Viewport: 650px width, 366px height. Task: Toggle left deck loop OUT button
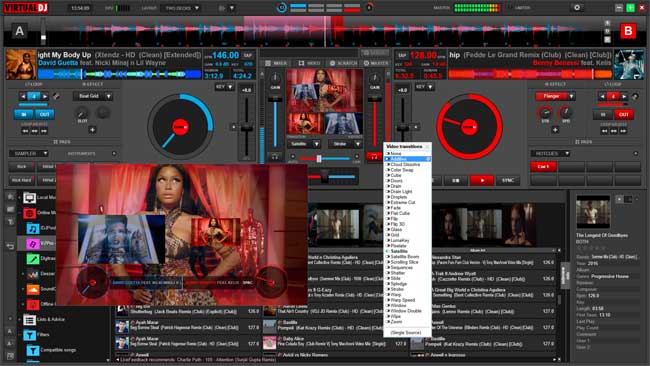point(44,114)
